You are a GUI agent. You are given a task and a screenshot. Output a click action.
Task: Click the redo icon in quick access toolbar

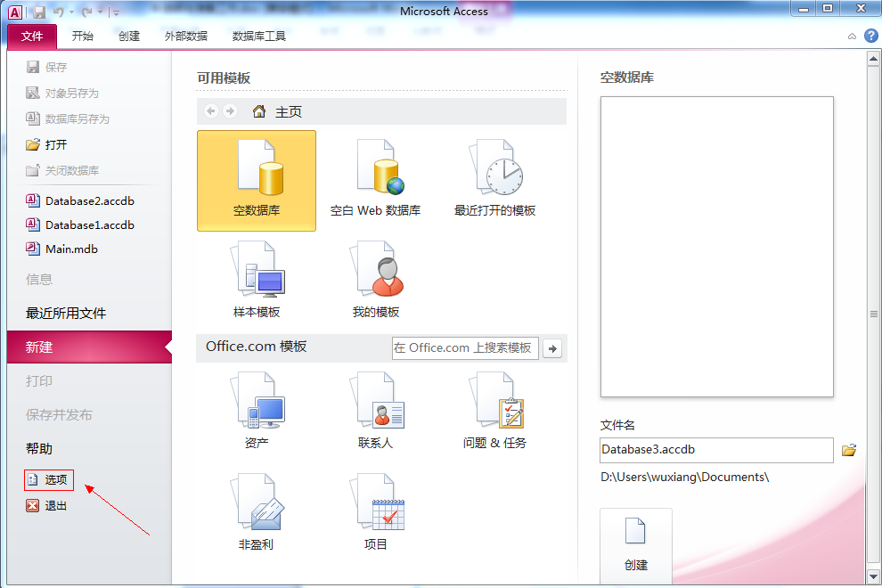point(86,12)
